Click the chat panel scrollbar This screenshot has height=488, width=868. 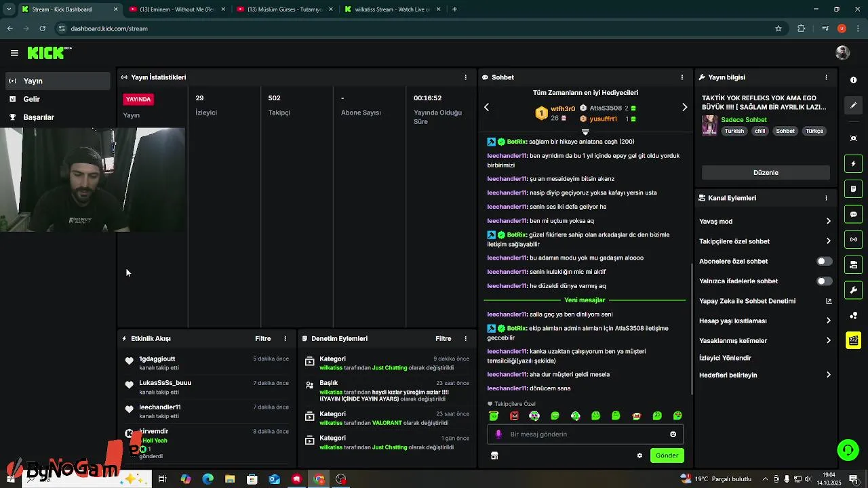(x=691, y=329)
